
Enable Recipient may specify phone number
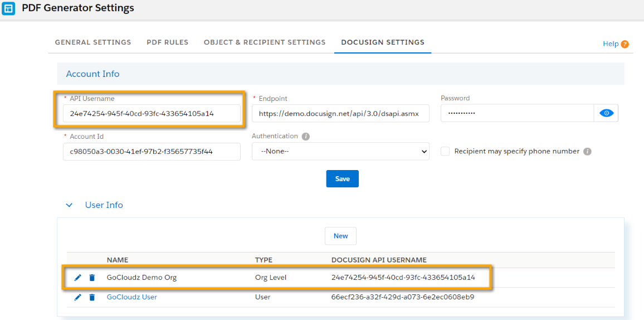point(445,151)
